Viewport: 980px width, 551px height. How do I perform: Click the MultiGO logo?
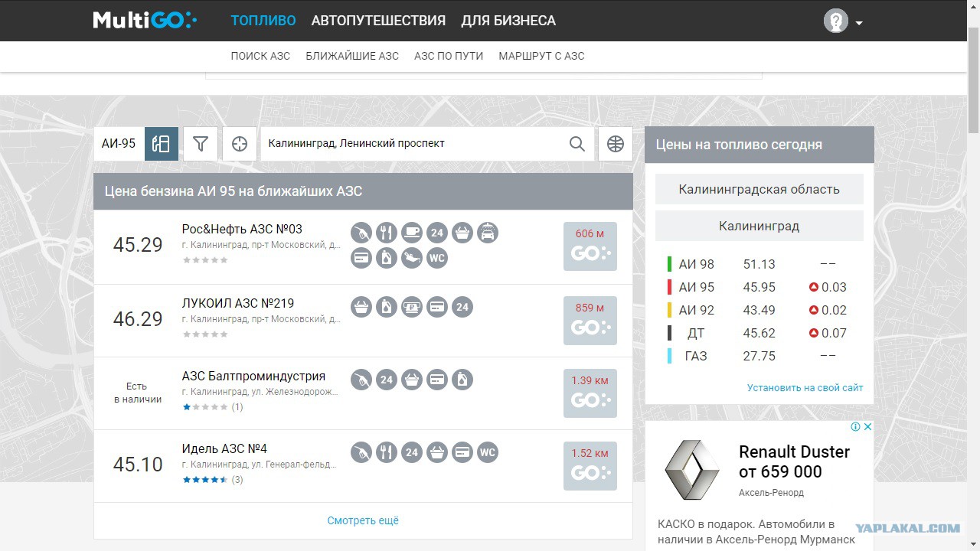click(145, 21)
